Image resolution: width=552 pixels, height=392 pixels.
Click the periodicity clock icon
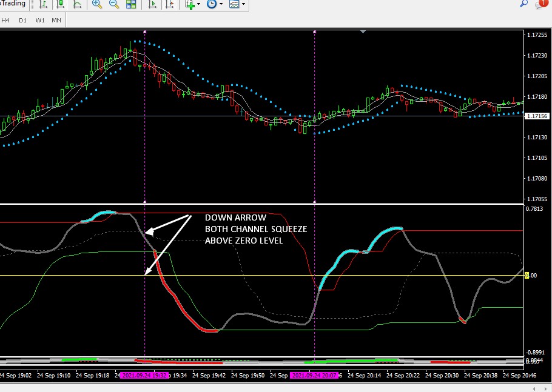pyautogui.click(x=212, y=4)
